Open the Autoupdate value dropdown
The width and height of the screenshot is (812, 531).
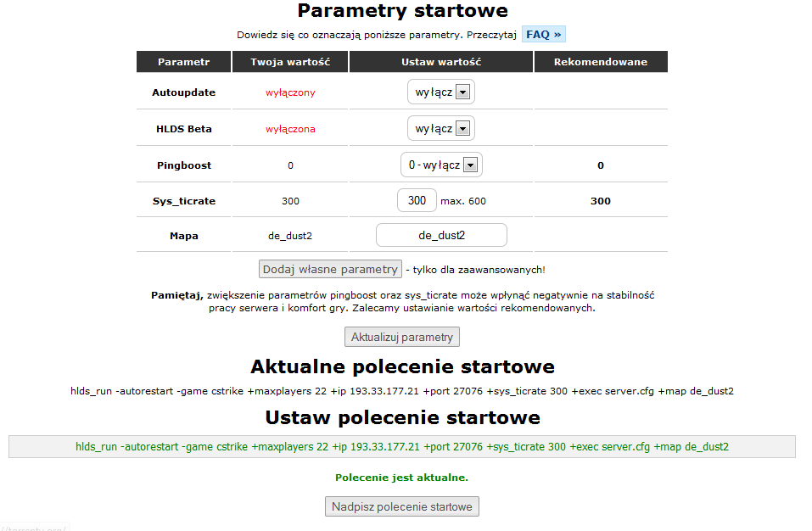[441, 92]
